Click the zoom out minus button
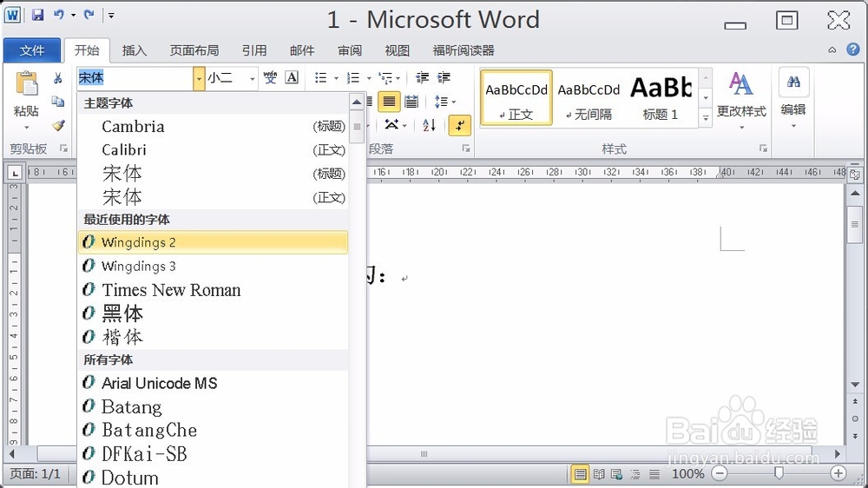This screenshot has width=868, height=488. (x=720, y=473)
